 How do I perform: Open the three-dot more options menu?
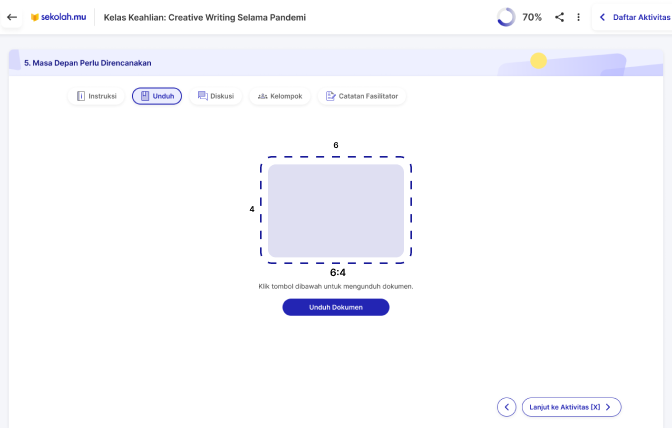tap(578, 17)
